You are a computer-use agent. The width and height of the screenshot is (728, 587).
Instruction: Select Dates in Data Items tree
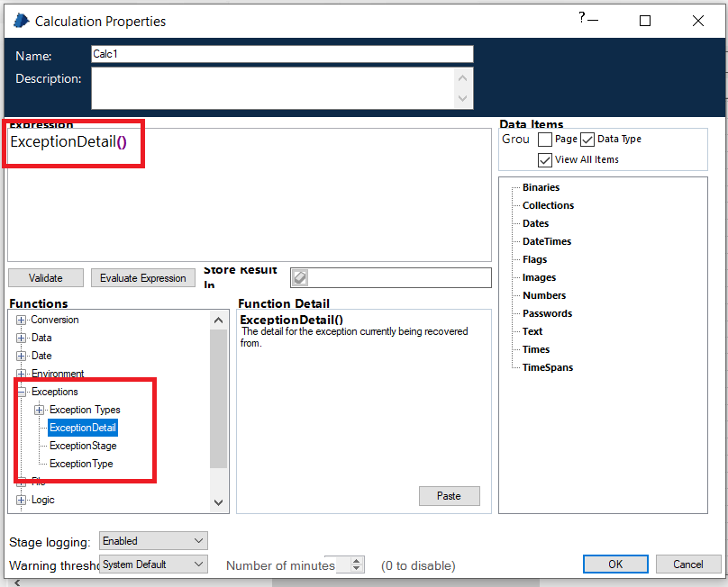coord(536,223)
